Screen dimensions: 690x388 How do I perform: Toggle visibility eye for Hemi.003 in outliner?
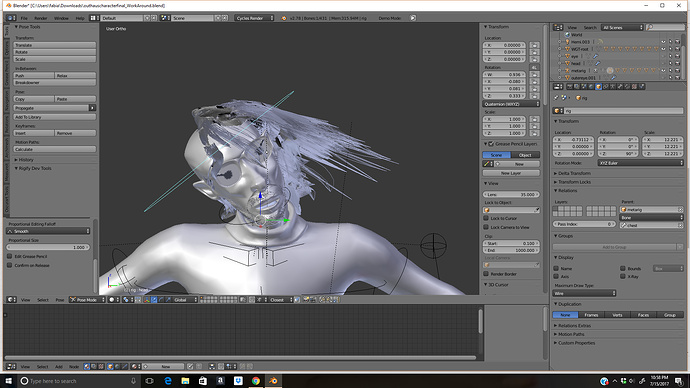[663, 42]
